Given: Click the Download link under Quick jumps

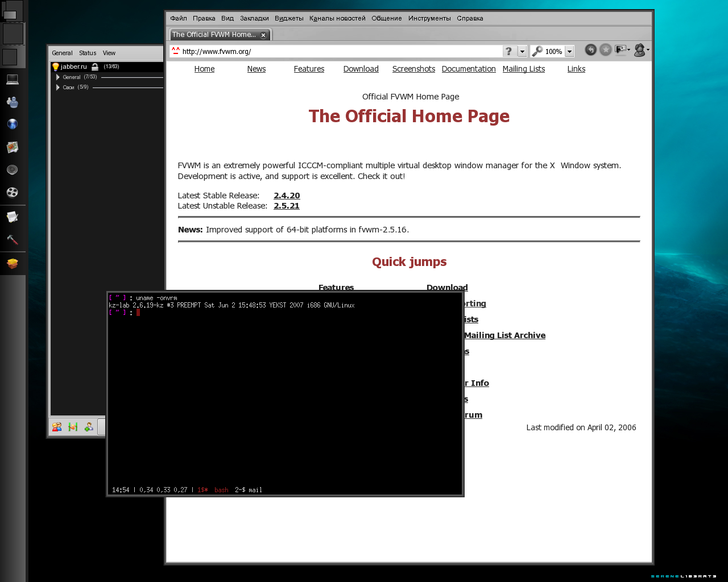Looking at the screenshot, I should (447, 288).
